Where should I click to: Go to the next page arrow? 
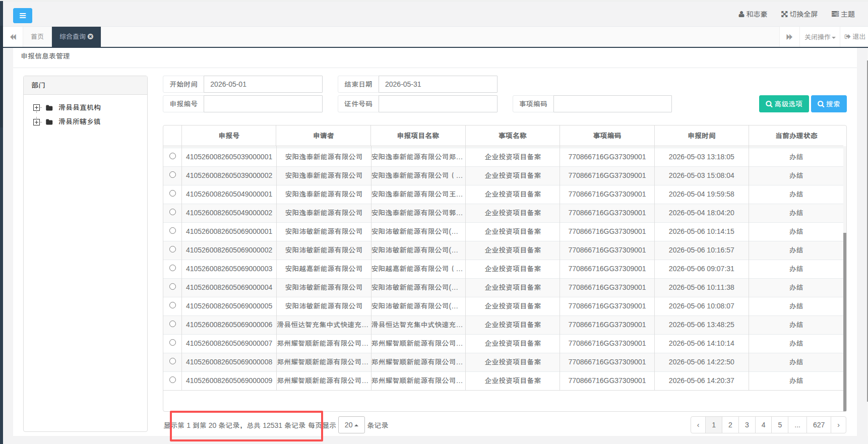coord(838,425)
